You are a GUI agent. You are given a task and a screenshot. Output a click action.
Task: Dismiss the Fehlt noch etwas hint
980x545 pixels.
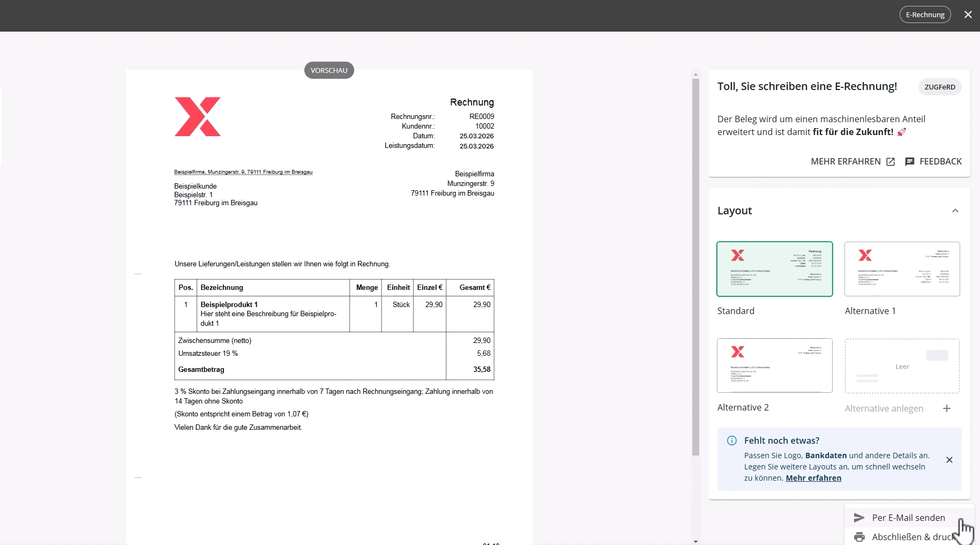(949, 460)
